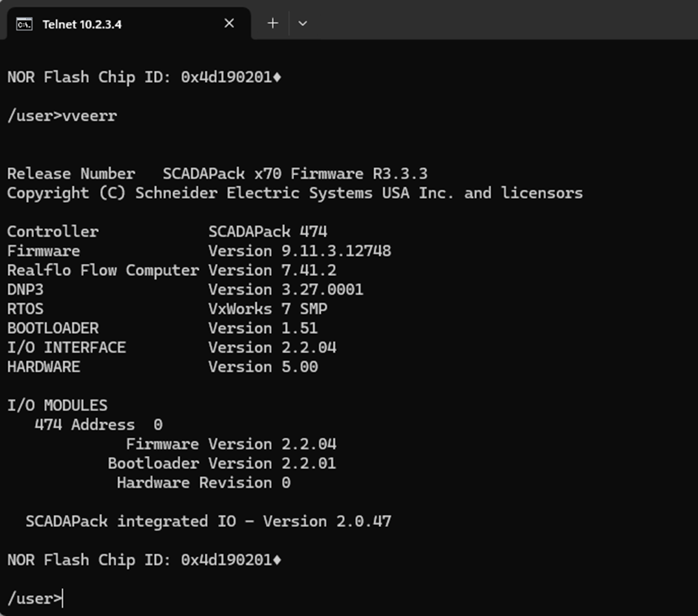Viewport: 698px width, 616px height.
Task: Click the Realflo Flow Computer version line
Action: point(172,270)
